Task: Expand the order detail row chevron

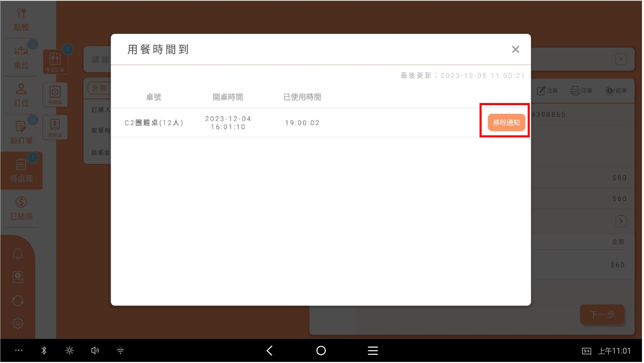Action: point(621,221)
